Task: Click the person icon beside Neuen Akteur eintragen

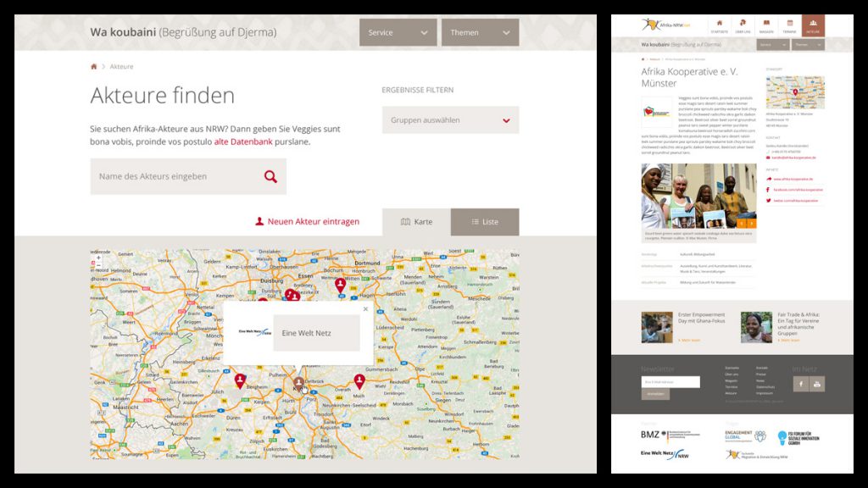Action: [259, 221]
